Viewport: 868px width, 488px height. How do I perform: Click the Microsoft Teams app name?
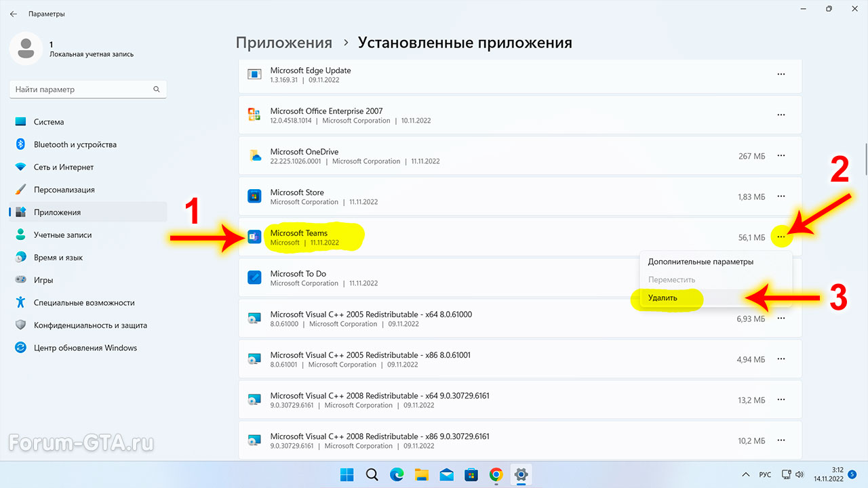click(299, 233)
